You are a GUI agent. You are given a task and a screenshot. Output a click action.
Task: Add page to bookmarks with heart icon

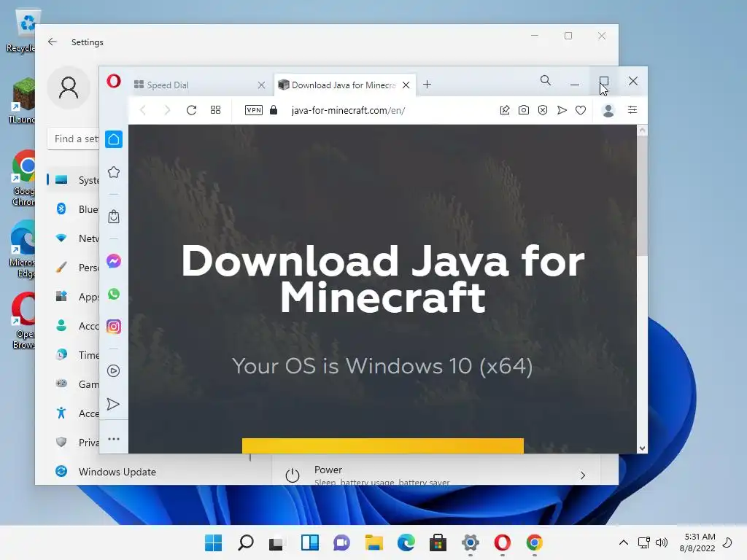coord(580,110)
